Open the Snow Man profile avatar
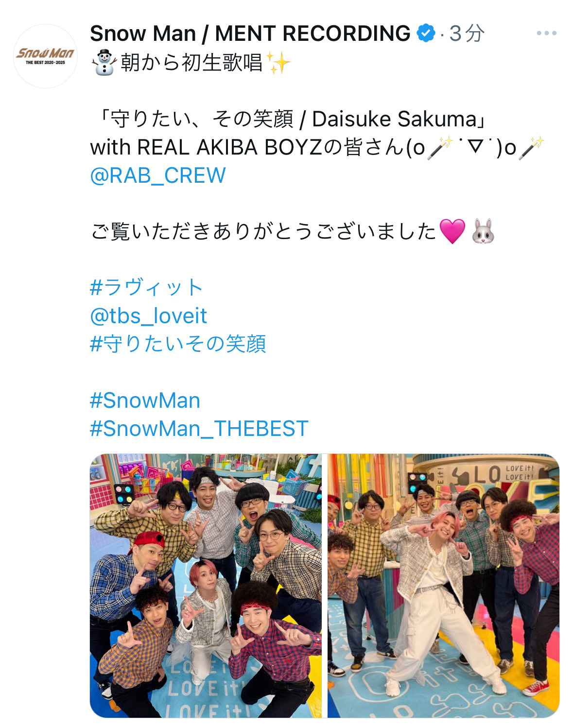Viewport: 573px width, 728px height. 45,56
